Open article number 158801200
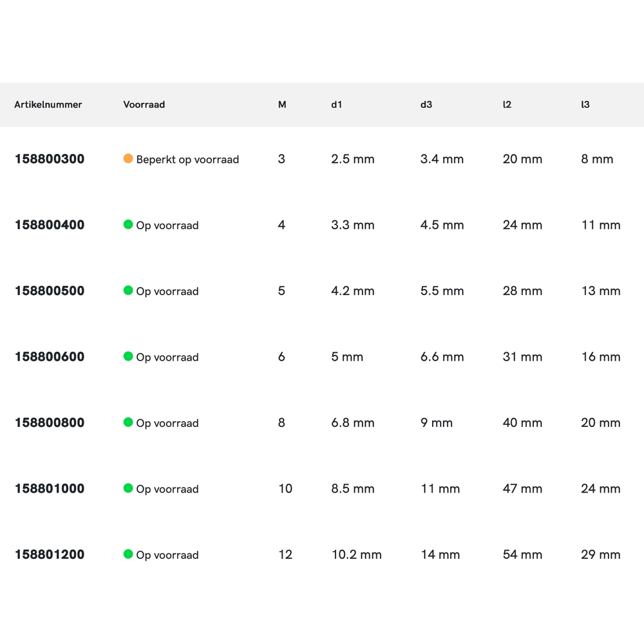644x644 pixels. coord(50,554)
